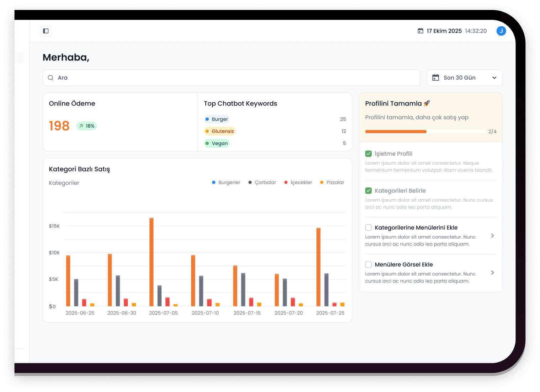Click the calendar icon in Son 30 Gün
Viewport: 540px width, 392px height.
[435, 78]
